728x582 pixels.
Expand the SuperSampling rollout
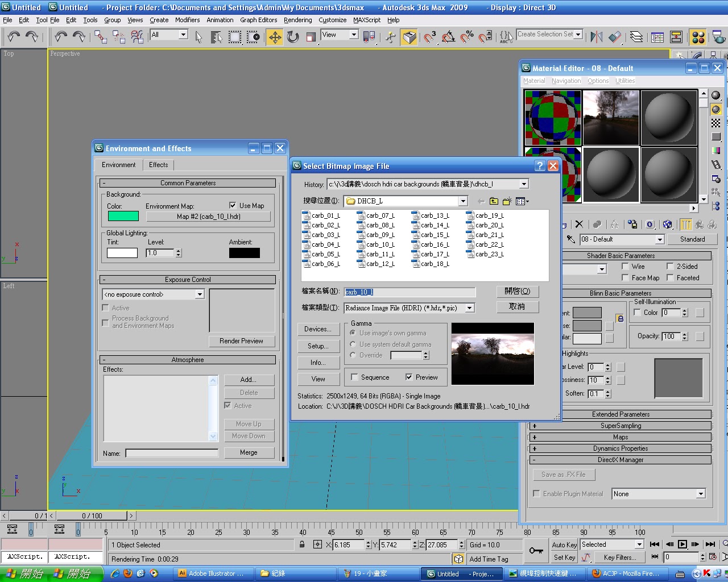[620, 426]
